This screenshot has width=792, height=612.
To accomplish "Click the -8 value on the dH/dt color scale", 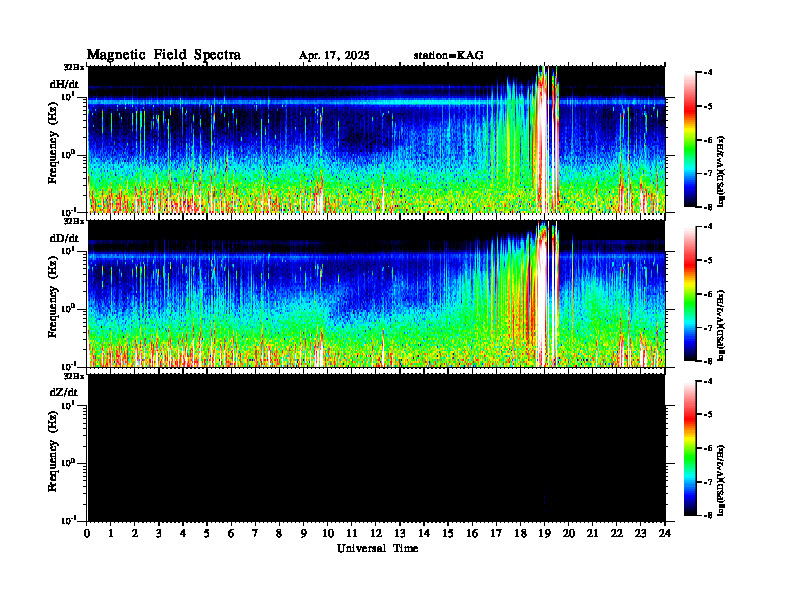I will tap(708, 207).
